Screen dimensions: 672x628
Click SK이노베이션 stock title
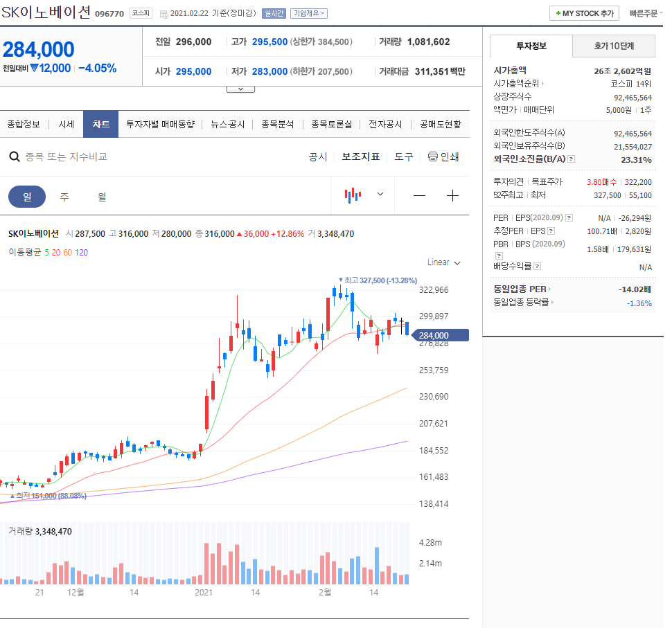(x=46, y=12)
